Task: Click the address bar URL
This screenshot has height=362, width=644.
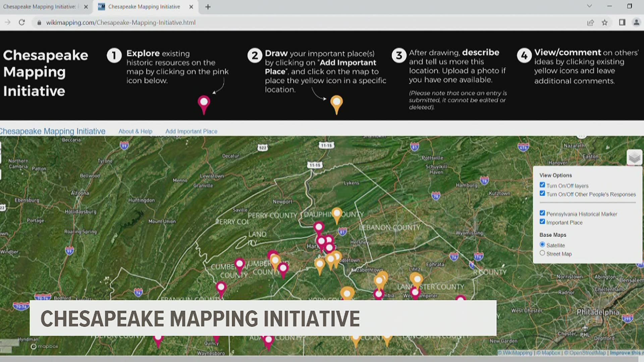Action: (121, 22)
